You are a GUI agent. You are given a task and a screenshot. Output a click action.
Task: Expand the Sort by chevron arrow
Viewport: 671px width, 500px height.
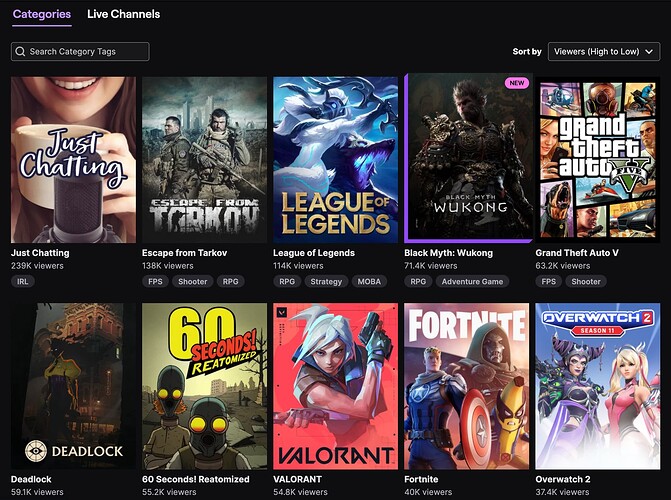(x=649, y=51)
